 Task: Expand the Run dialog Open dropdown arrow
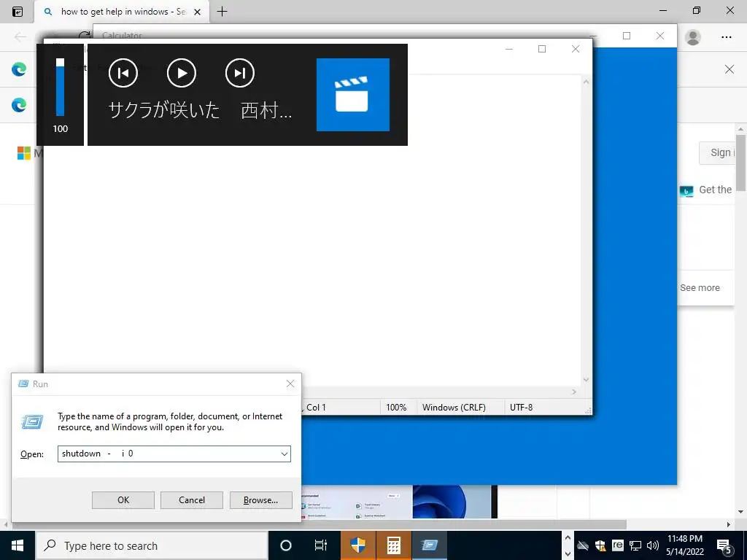285,454
